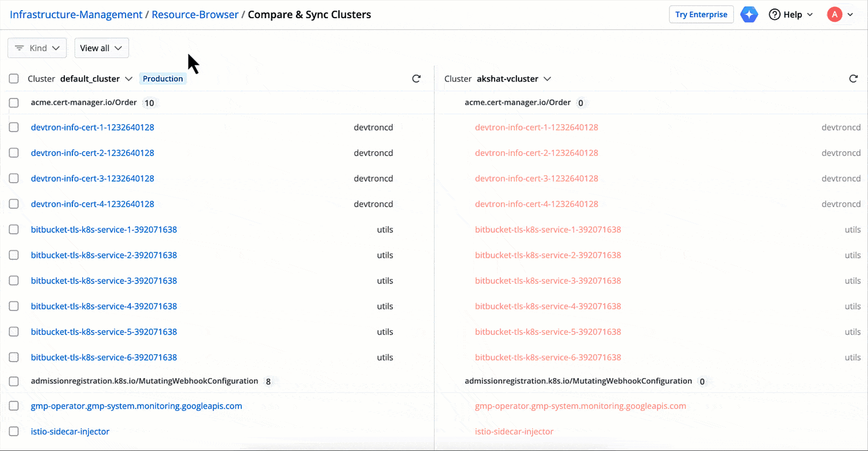Refresh the akshat-vcluster resource list
The height and width of the screenshot is (451, 868).
coord(853,79)
